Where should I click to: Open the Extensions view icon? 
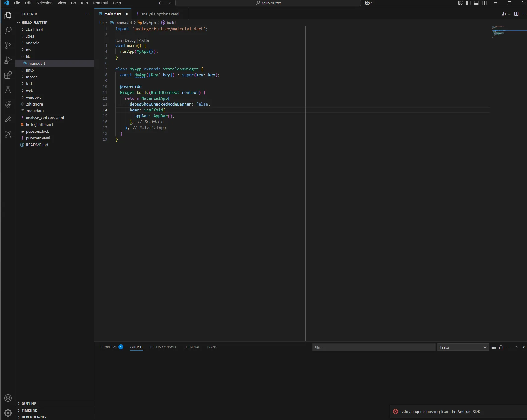click(x=8, y=75)
